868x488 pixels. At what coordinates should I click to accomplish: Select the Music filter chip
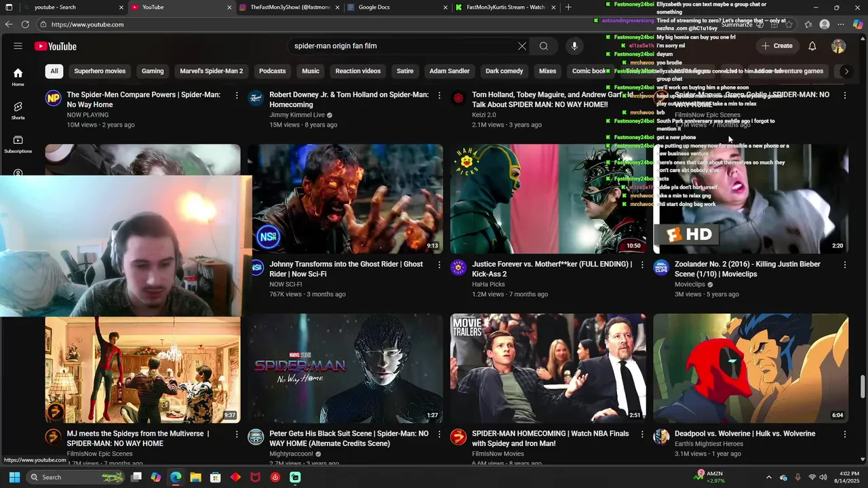click(x=311, y=71)
